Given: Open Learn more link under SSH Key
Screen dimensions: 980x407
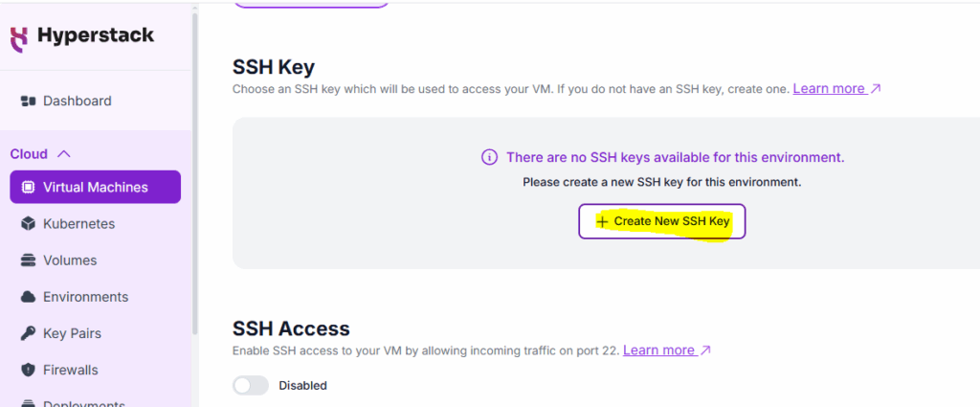Looking at the screenshot, I should point(836,88).
